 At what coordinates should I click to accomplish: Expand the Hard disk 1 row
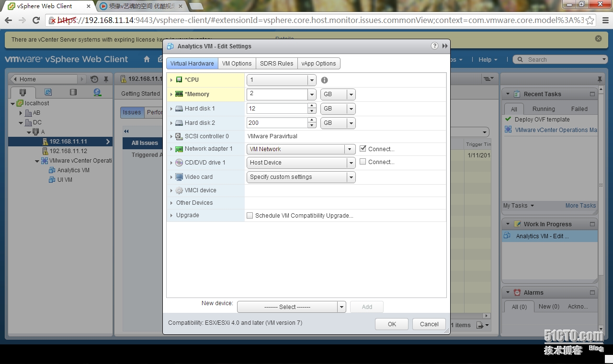tap(171, 109)
